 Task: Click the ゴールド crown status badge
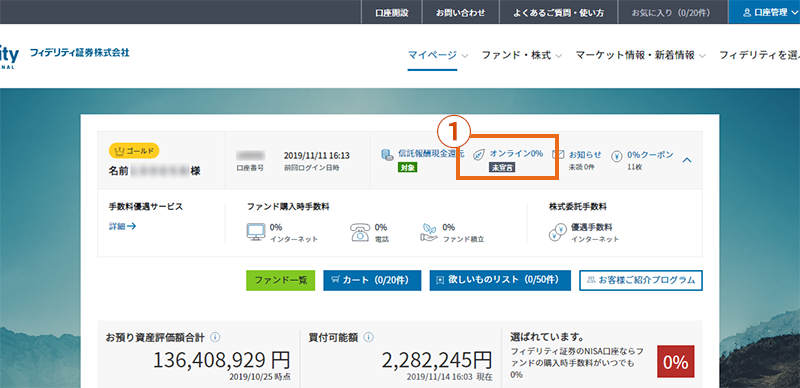point(134,150)
